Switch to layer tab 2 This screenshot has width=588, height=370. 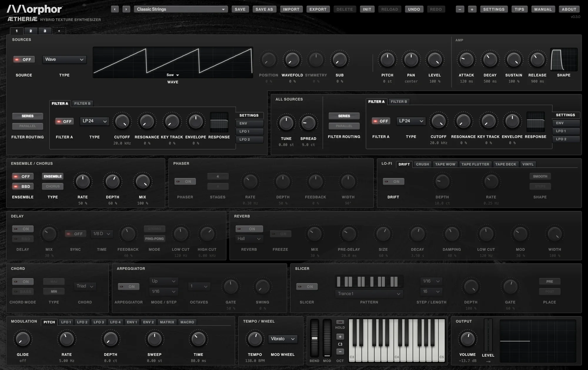pos(31,31)
